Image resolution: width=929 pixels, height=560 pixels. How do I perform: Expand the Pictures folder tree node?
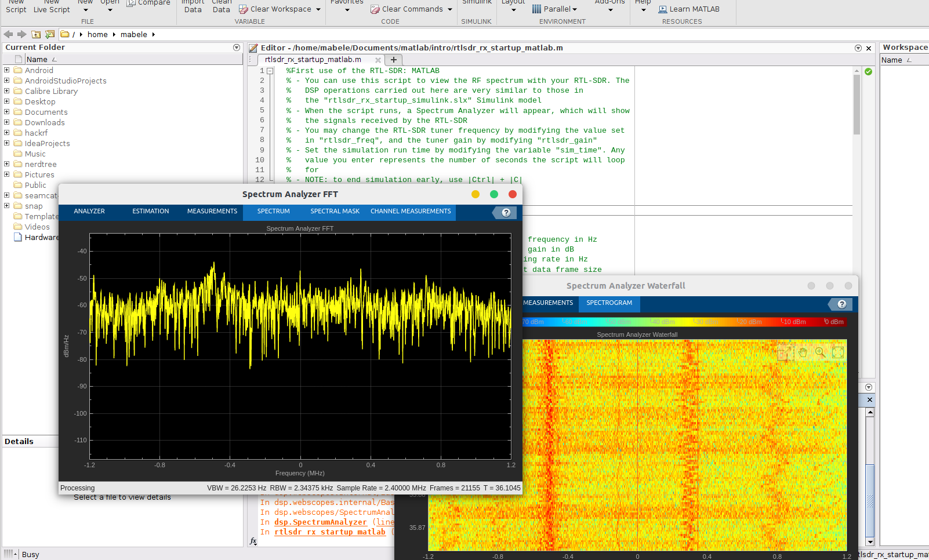tap(7, 174)
